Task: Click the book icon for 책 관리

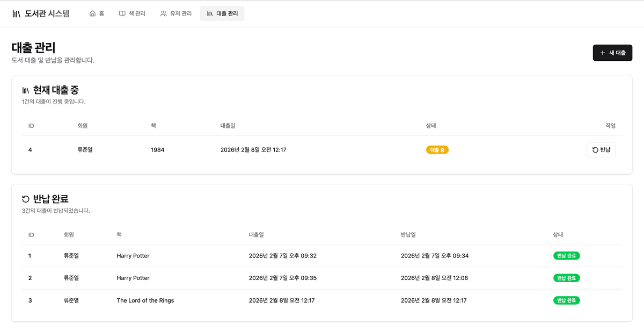Action: click(x=122, y=14)
